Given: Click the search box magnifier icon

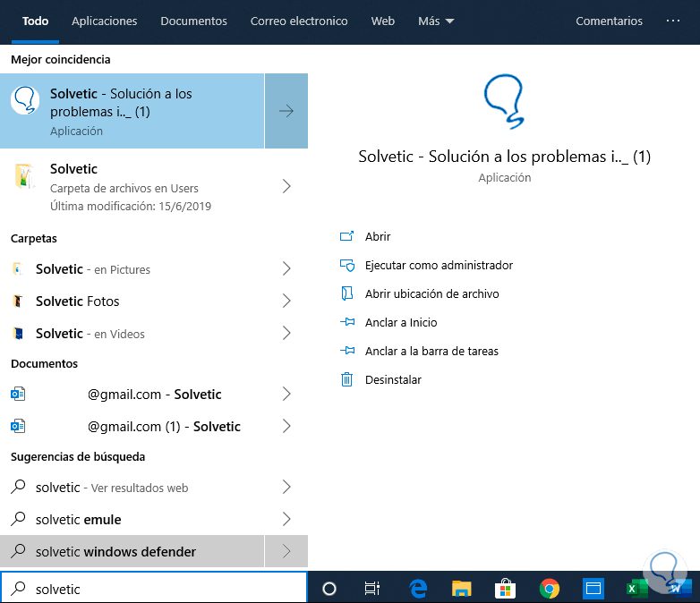Looking at the screenshot, I should [x=18, y=589].
